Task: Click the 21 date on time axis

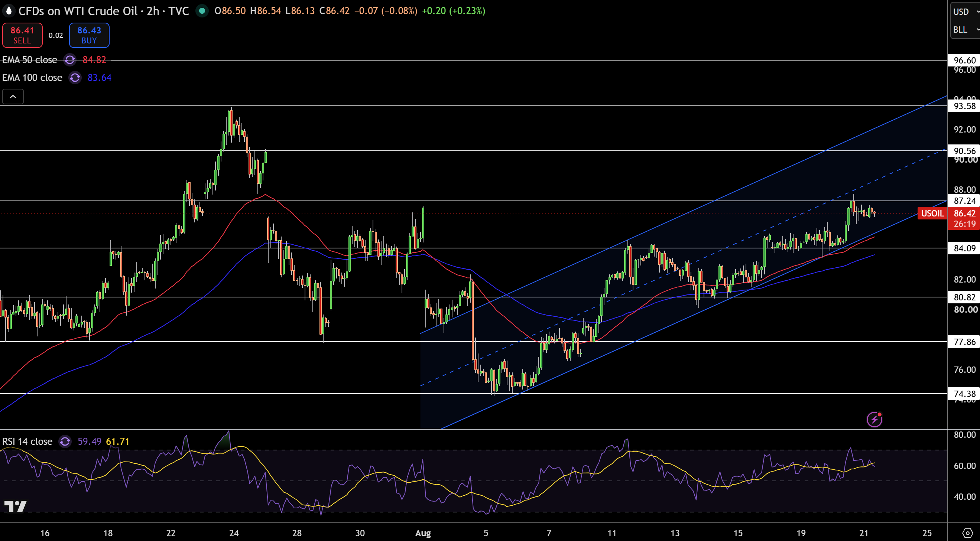Action: (864, 533)
